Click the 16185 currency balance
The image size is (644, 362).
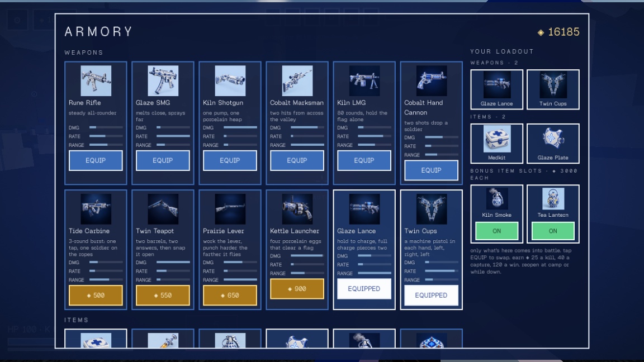[558, 32]
